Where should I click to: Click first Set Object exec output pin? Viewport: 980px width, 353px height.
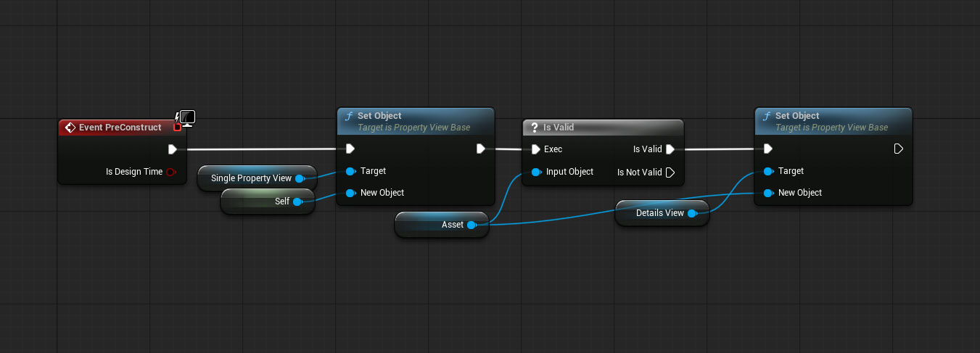(x=481, y=149)
